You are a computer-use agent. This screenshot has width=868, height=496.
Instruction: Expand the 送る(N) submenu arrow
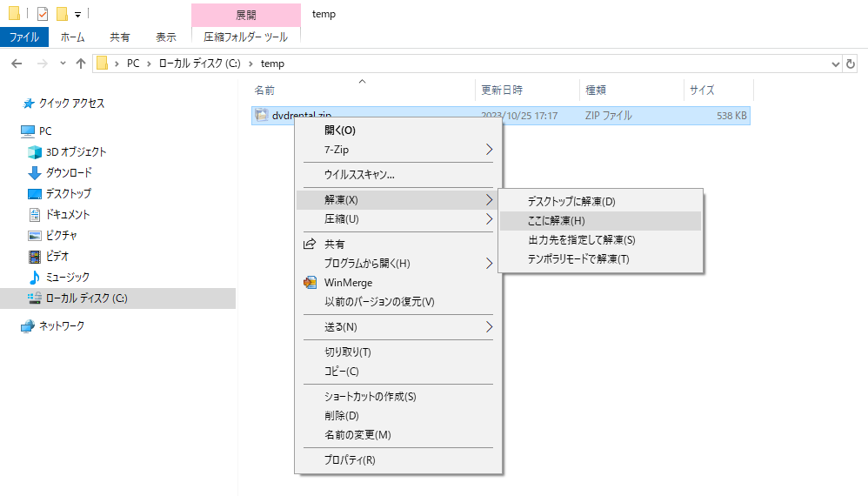coord(489,327)
